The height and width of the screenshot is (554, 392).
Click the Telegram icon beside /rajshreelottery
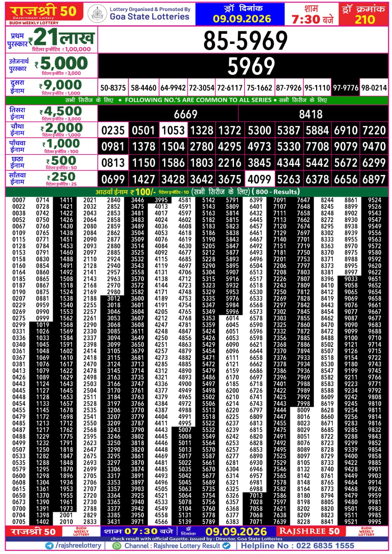click(x=50, y=546)
